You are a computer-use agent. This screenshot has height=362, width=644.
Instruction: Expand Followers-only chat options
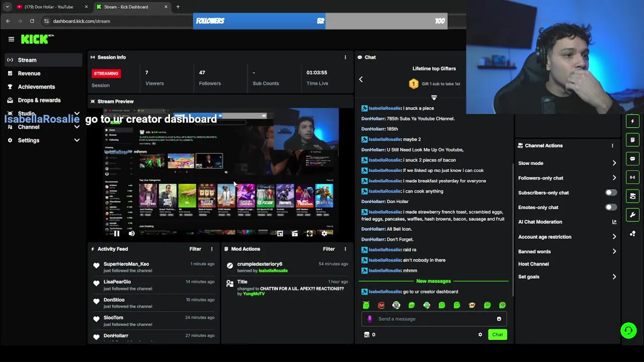[x=614, y=178]
